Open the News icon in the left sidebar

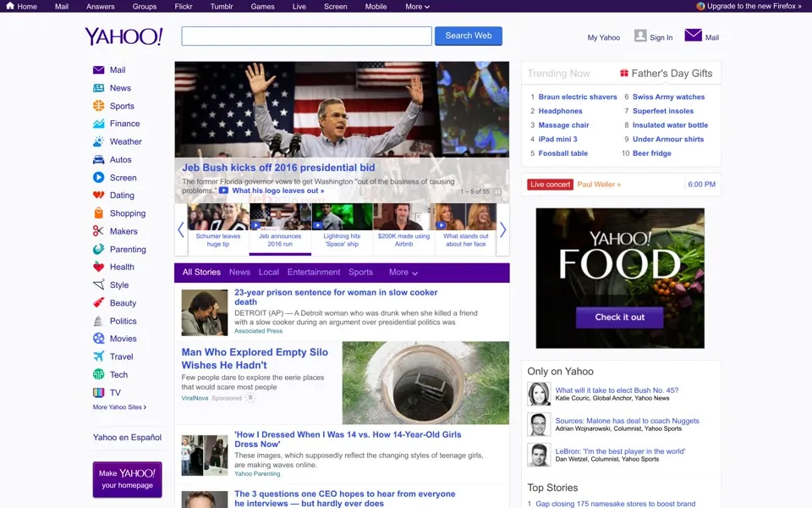click(98, 88)
